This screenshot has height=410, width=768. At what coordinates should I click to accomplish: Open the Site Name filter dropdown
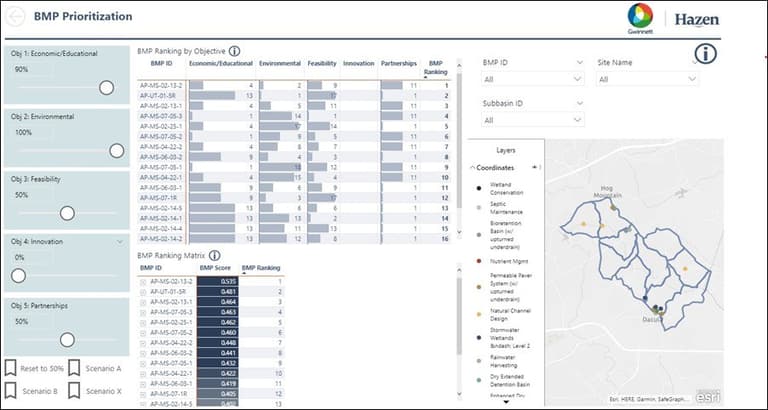point(645,79)
